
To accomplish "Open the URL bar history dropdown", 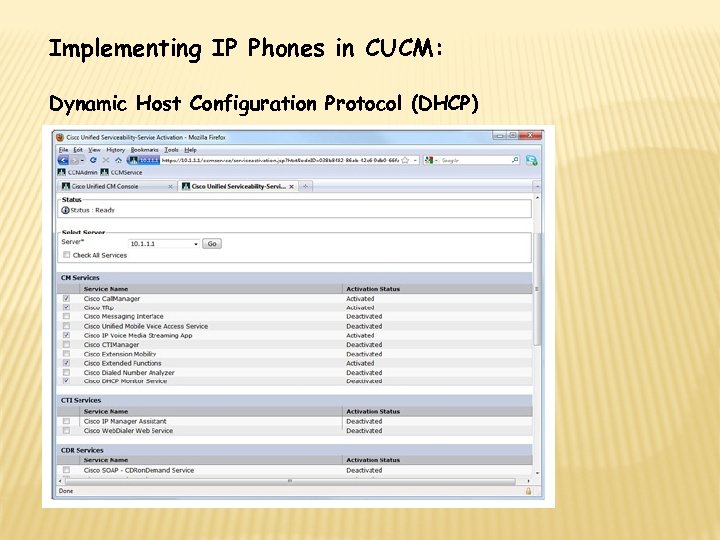I will click(x=415, y=160).
